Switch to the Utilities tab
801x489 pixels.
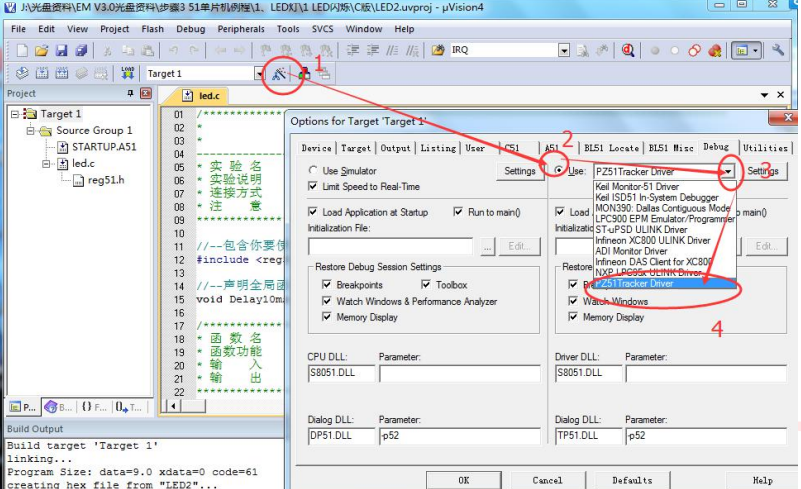[765, 148]
